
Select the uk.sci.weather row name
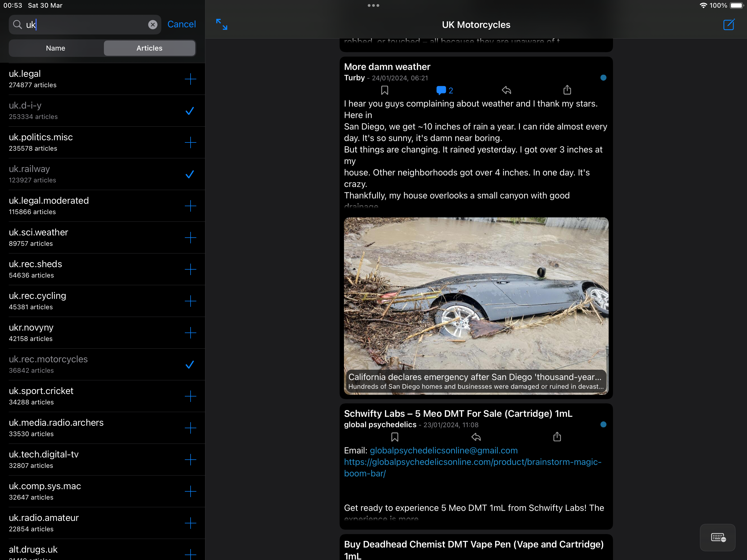(x=39, y=232)
